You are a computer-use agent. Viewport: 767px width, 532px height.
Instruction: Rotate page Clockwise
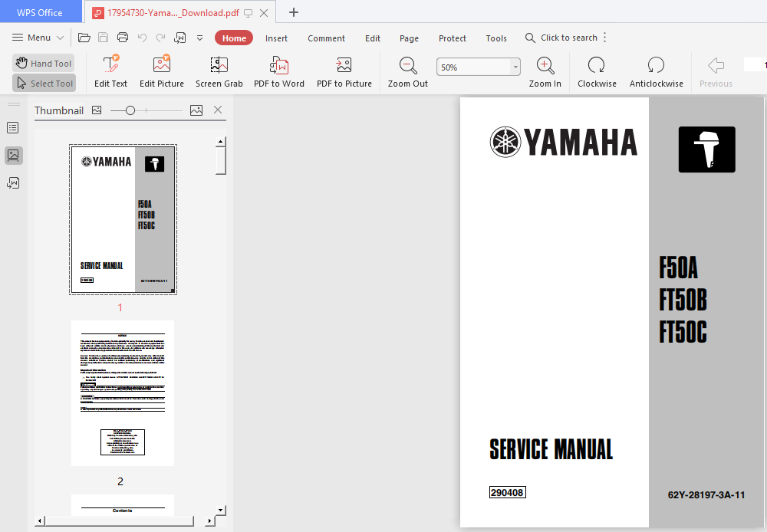(x=597, y=71)
